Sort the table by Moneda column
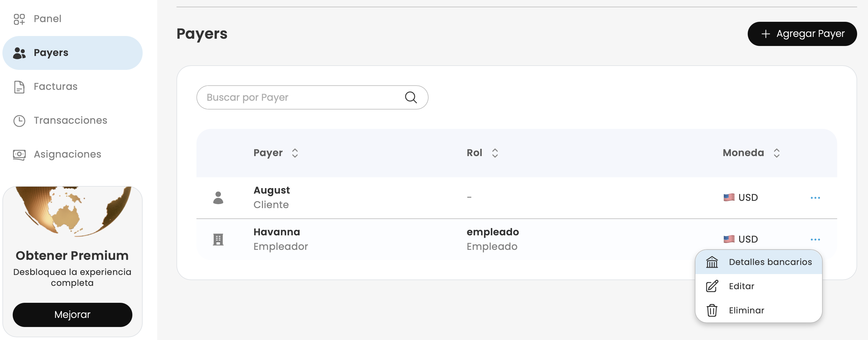This screenshot has height=340, width=868. [x=776, y=153]
